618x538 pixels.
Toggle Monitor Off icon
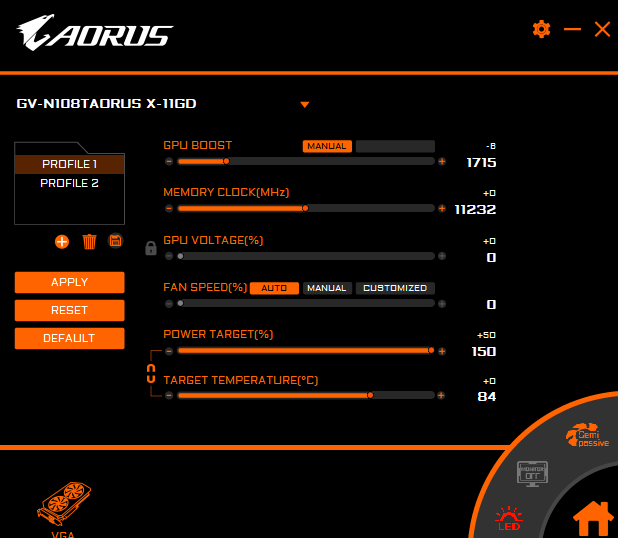532,473
